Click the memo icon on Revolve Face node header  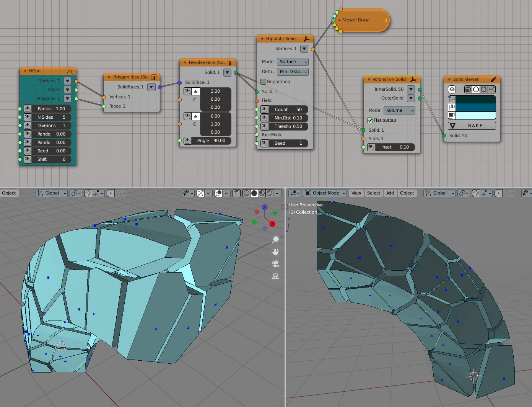click(230, 62)
